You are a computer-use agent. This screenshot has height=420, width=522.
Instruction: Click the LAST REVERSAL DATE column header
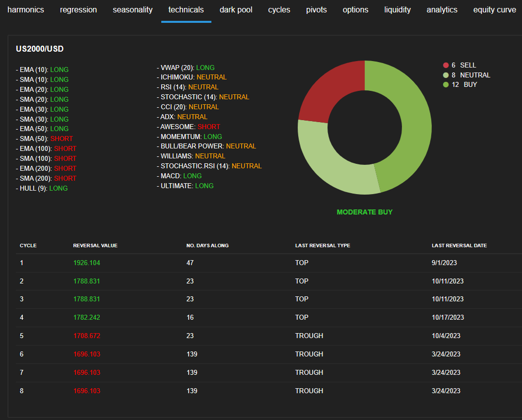459,246
